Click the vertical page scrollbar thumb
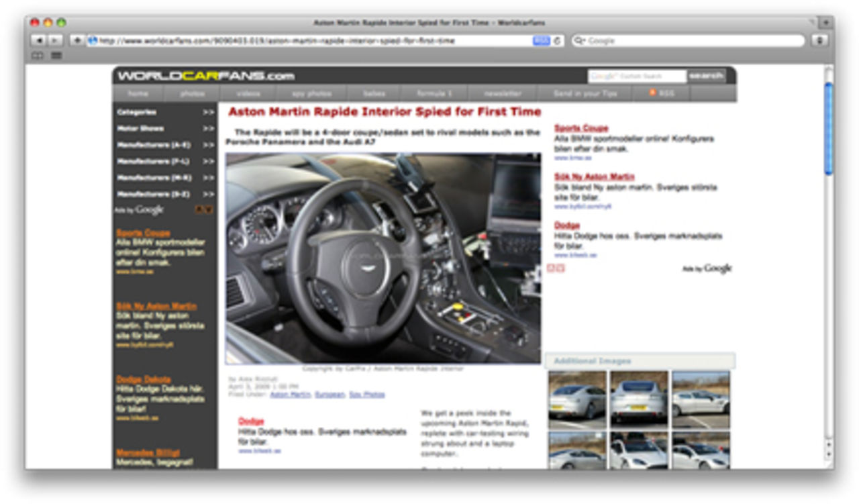Viewport: 859px width, 504px height. tap(828, 128)
